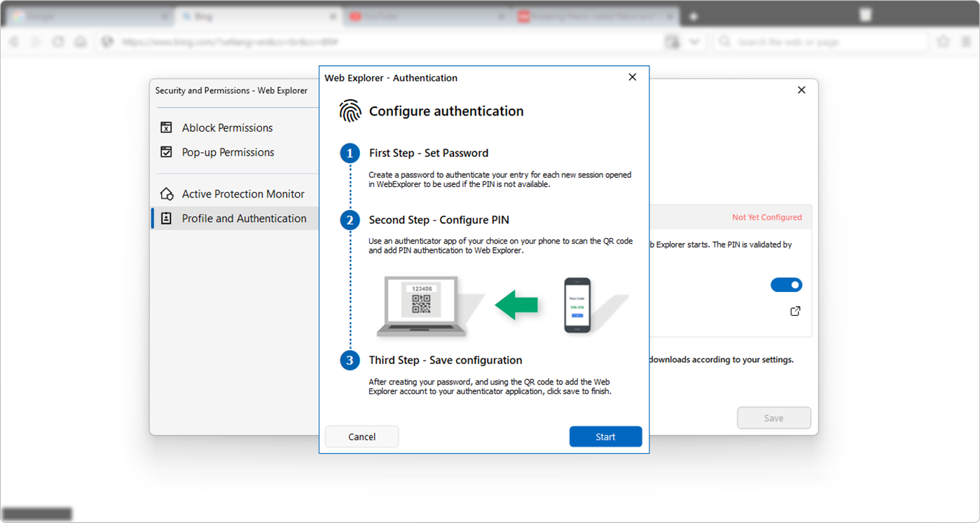Click the Active Protection Monitor house icon
Screen dimensions: 980x523
(166, 193)
